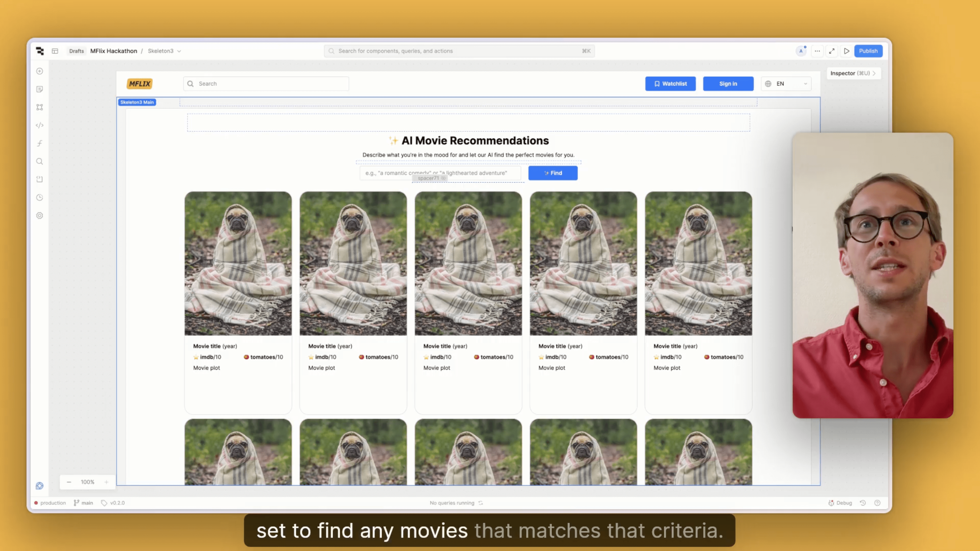Click the zoom in plus control

[107, 482]
